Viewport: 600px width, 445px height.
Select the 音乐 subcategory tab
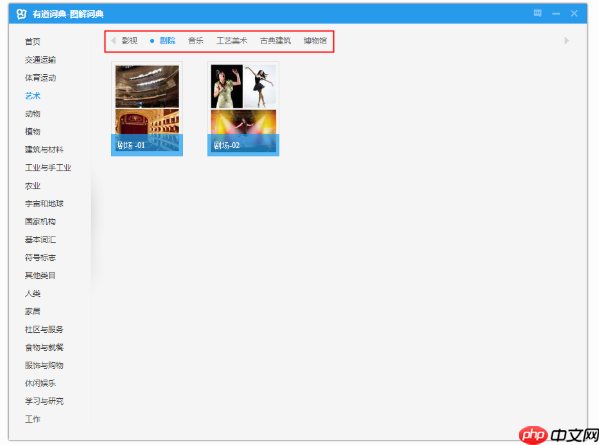[195, 41]
